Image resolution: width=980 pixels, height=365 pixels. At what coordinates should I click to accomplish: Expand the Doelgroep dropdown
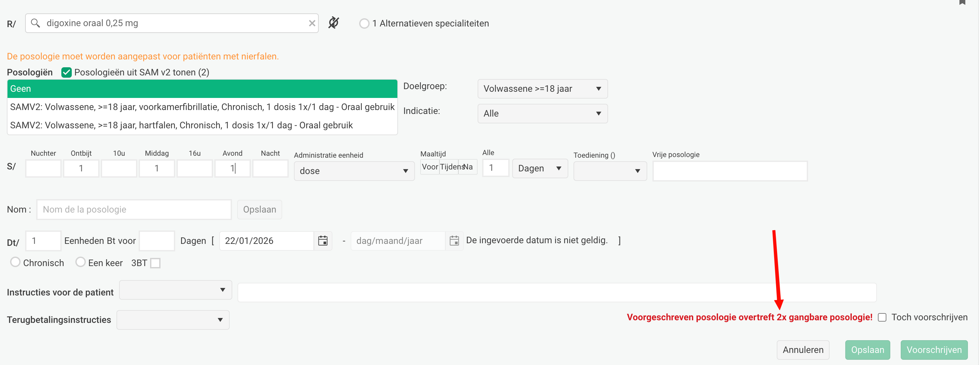542,89
